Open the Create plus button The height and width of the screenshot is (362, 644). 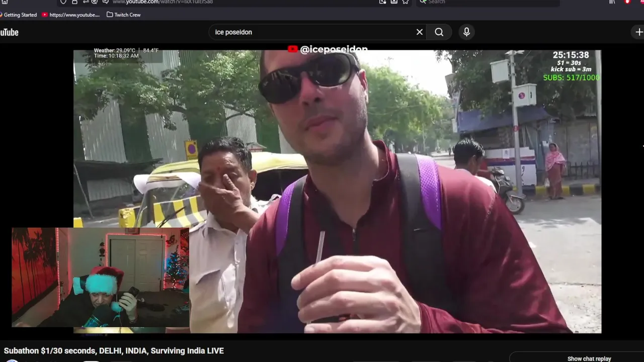638,32
